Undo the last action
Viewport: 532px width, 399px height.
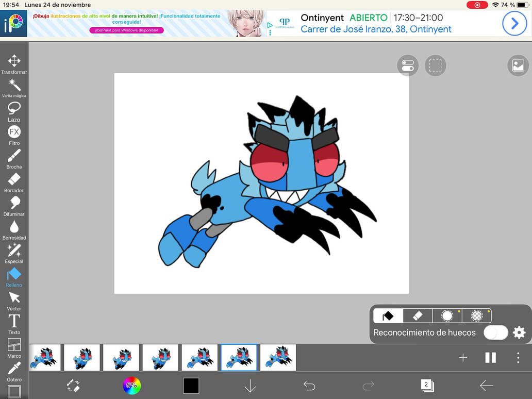pyautogui.click(x=309, y=386)
